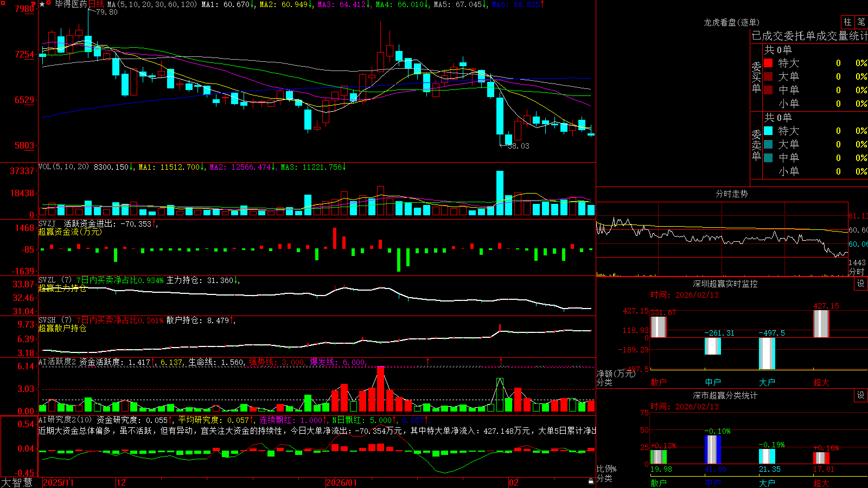
Task: Click the 大智慧 logo at bottom left
Action: [17, 483]
